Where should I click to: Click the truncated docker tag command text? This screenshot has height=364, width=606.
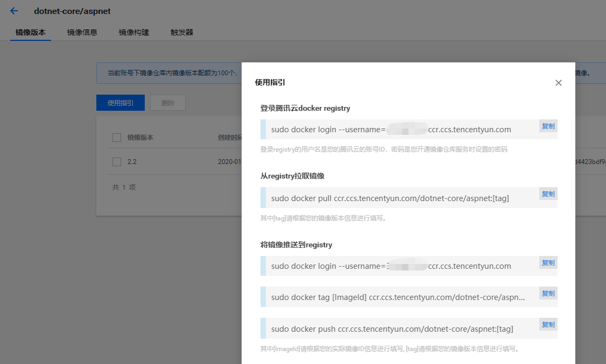[x=398, y=297]
